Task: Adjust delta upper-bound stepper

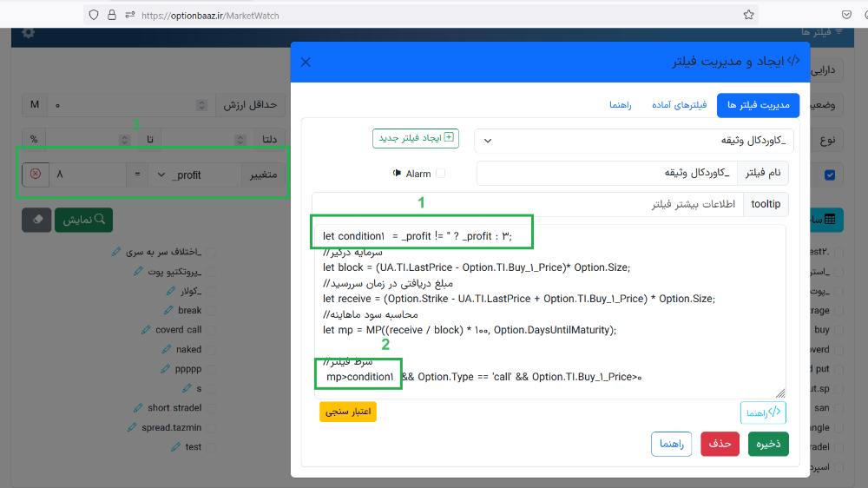Action: pyautogui.click(x=124, y=140)
